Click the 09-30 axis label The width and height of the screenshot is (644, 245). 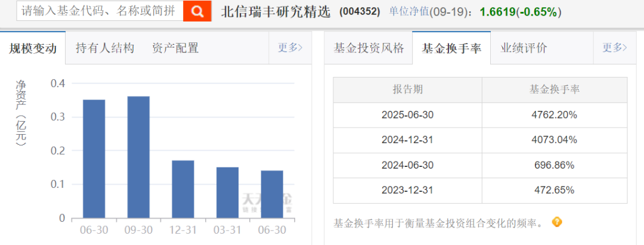pyautogui.click(x=138, y=231)
